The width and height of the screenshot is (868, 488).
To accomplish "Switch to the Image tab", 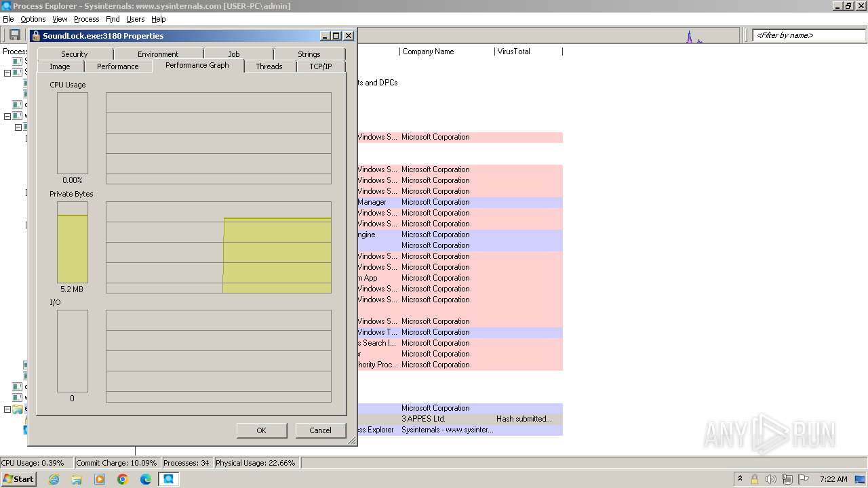I will 60,66.
